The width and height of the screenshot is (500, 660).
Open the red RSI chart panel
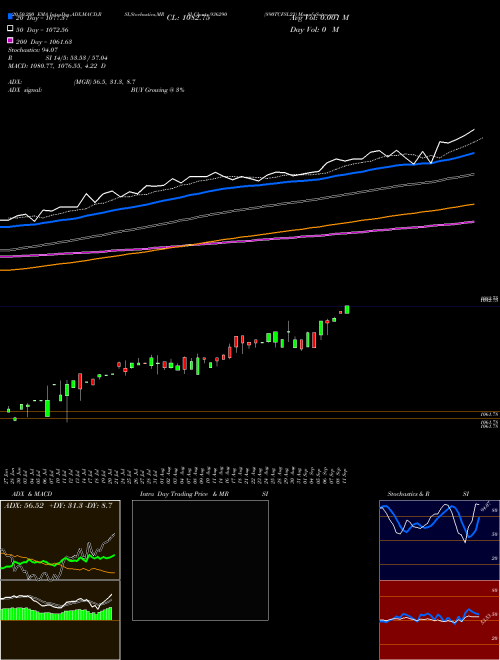[439, 620]
